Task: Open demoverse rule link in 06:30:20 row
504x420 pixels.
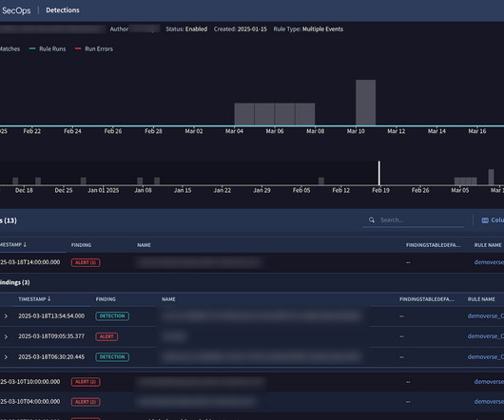Action: [x=486, y=356]
